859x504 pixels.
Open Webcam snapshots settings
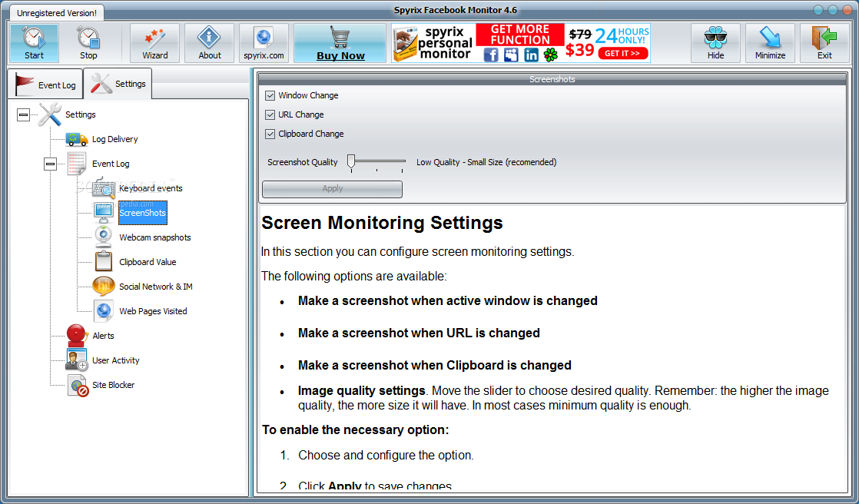tap(155, 237)
